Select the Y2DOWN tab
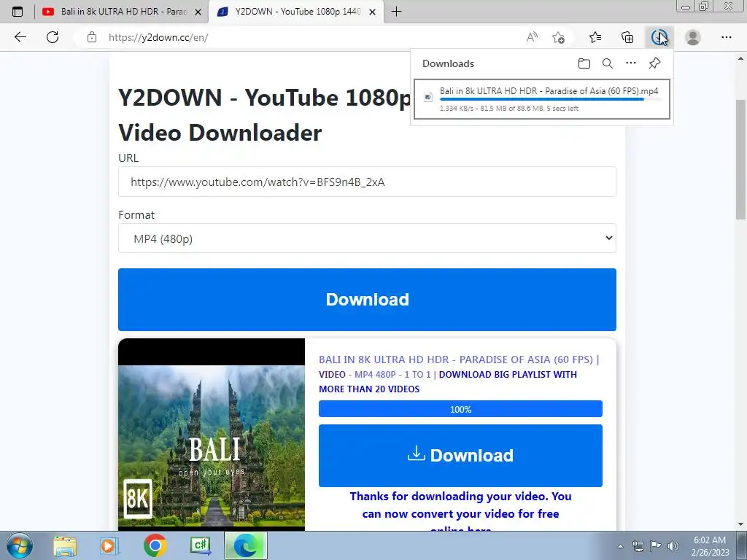Viewport: 747px width, 560px height. pos(297,12)
